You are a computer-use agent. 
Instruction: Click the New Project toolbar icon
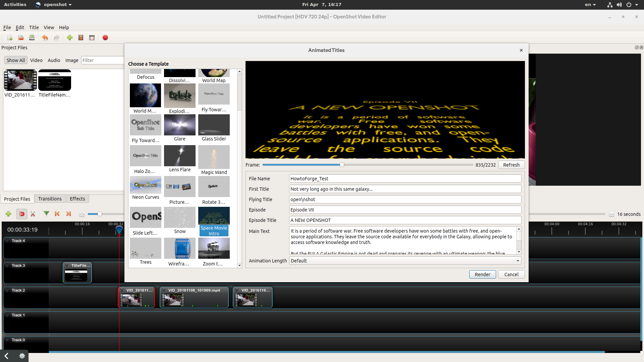coord(10,38)
